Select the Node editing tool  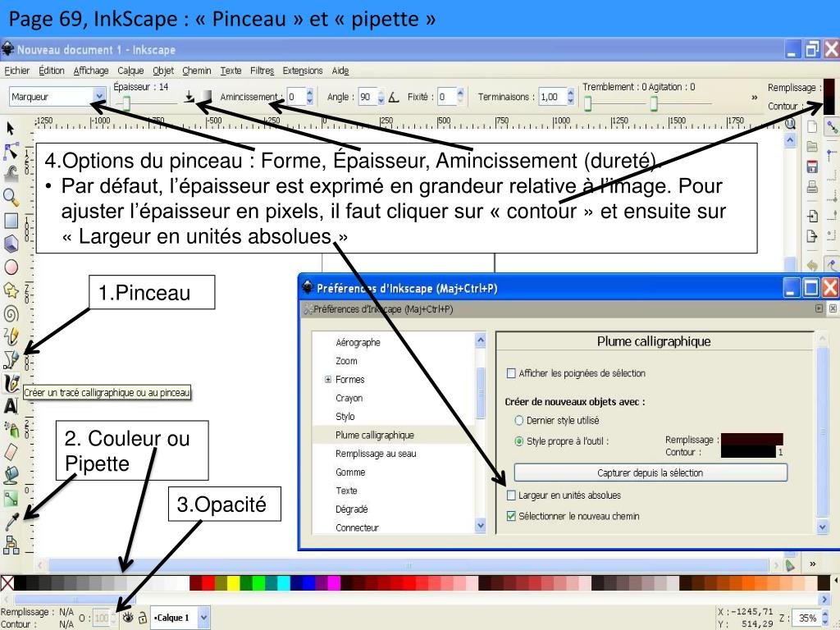click(x=11, y=151)
